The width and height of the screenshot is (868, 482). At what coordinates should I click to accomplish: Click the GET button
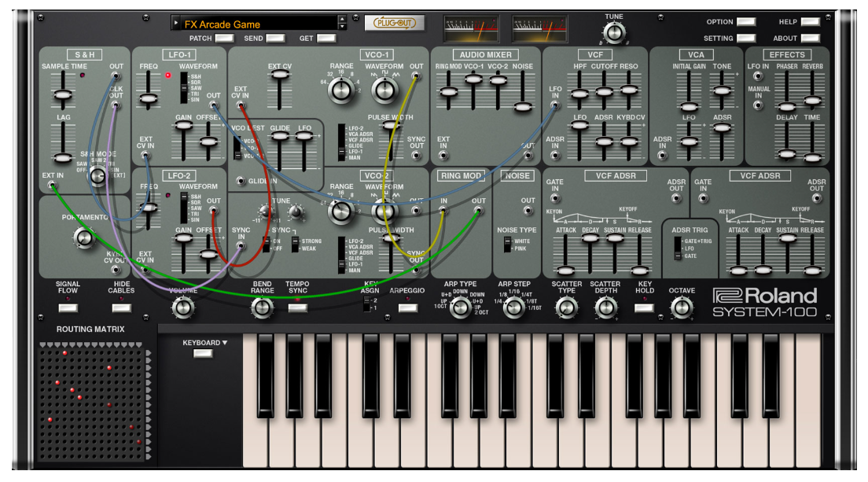pos(325,39)
